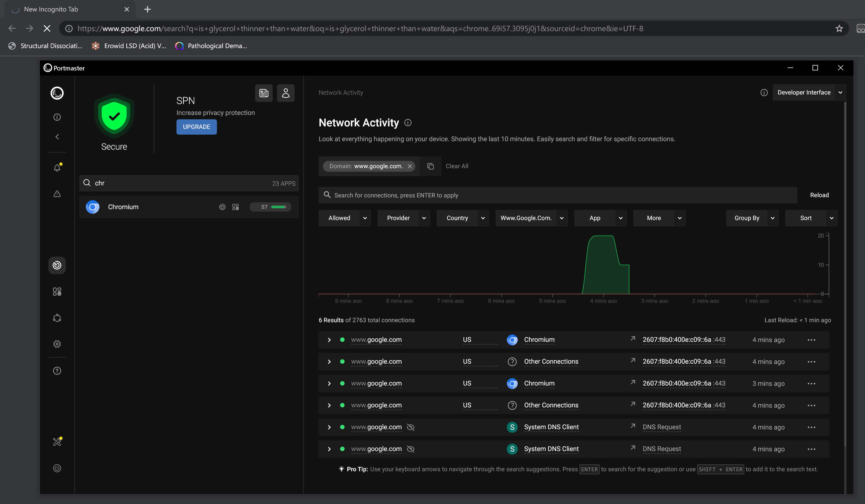Toggle network scope icon on the Chromium row
Viewport: 865px width, 504px height.
pyautogui.click(x=222, y=207)
